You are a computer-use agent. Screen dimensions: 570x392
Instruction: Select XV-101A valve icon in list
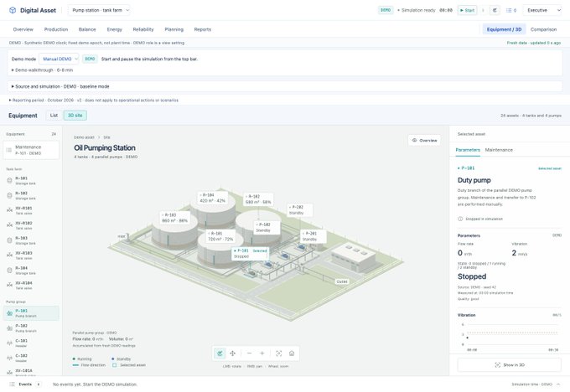point(9,373)
